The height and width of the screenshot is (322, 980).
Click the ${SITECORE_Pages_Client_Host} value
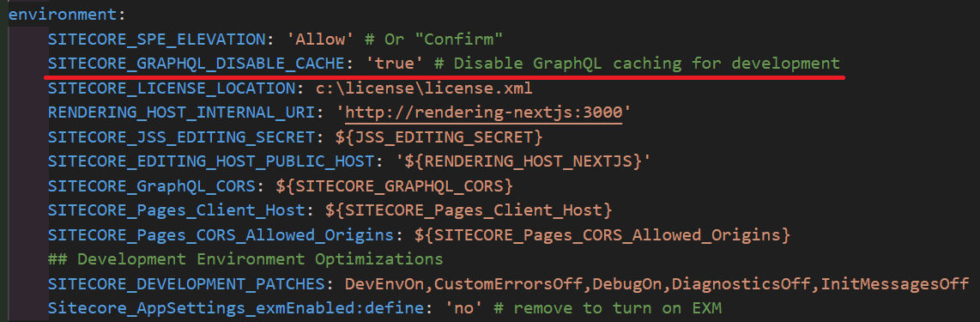tap(469, 210)
